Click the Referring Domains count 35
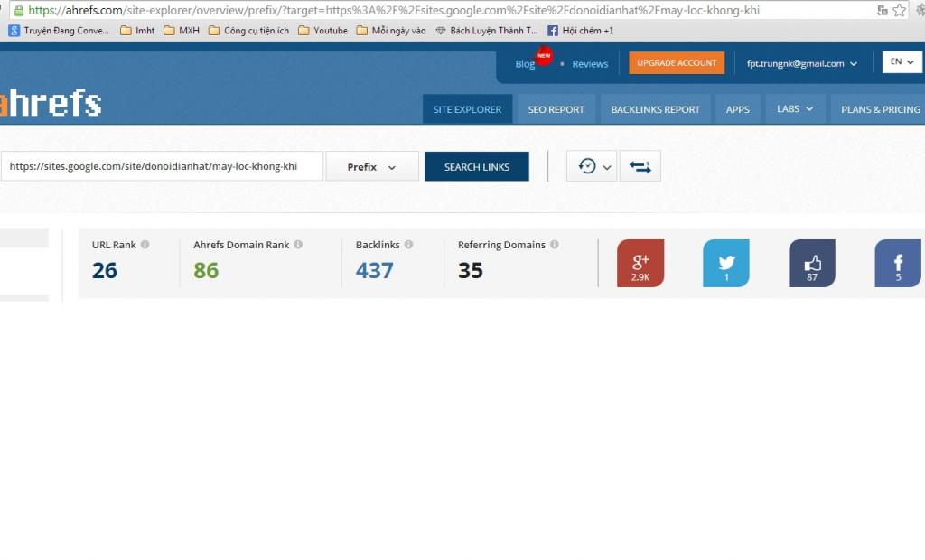This screenshot has height=560, width=925. tap(470, 270)
